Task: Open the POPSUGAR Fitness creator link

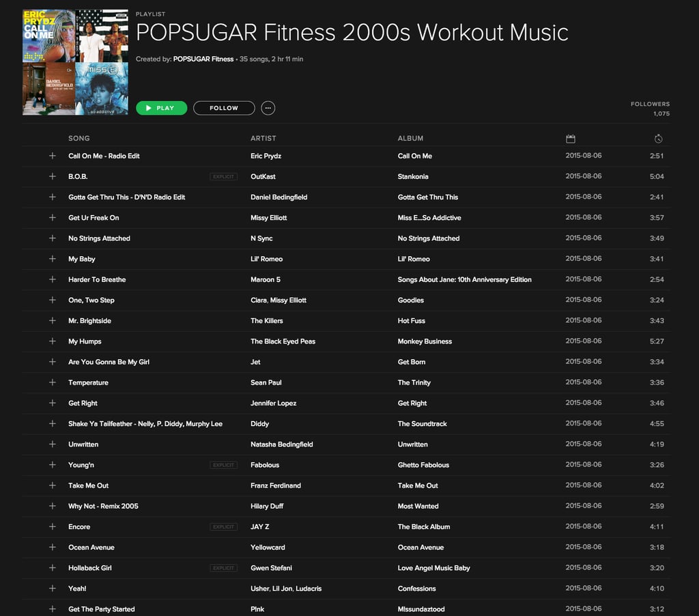Action: tap(203, 59)
